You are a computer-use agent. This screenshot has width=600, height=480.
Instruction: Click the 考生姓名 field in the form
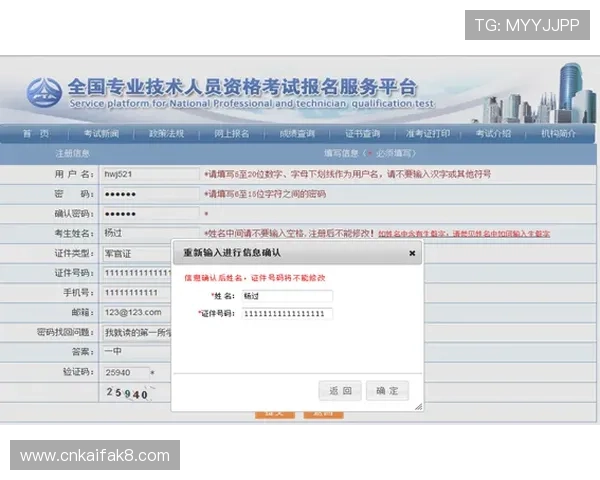coord(151,233)
